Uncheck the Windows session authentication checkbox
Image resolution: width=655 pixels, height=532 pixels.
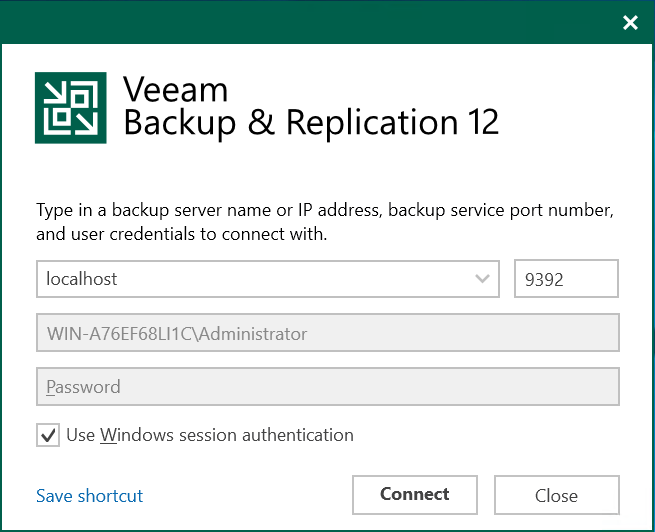click(x=48, y=435)
